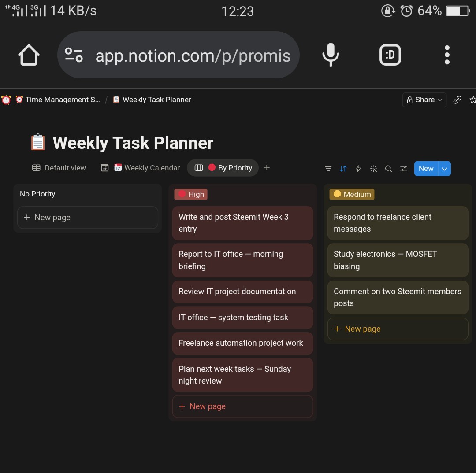Screen dimensions: 476x473
Task: Click the lightning bolt automations icon
Action: [358, 169]
